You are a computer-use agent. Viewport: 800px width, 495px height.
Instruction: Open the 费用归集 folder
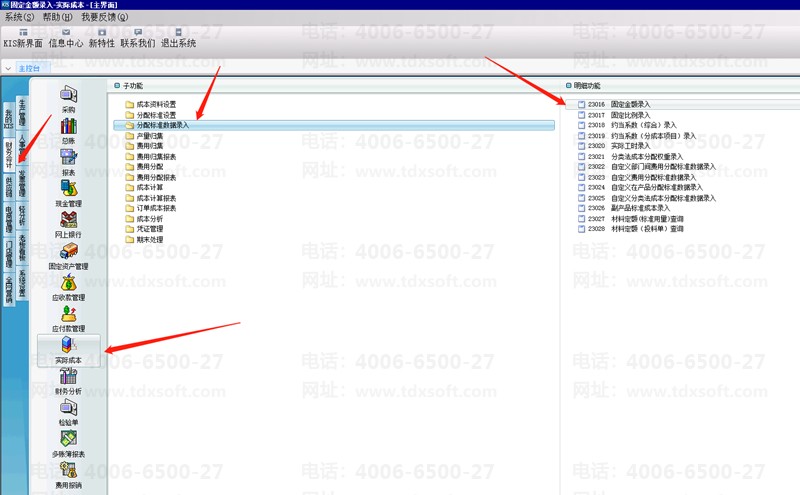point(144,146)
